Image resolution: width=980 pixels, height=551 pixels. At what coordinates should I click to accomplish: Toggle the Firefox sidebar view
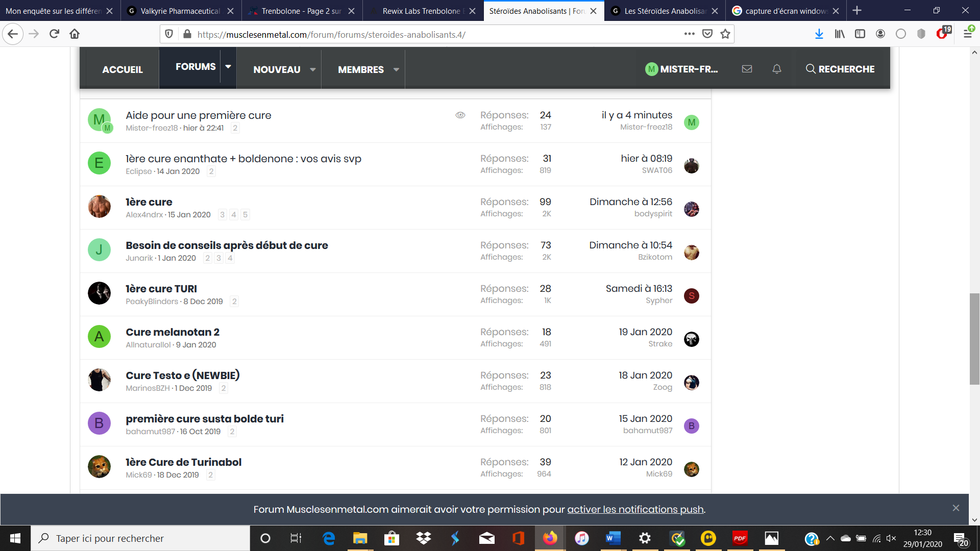860,34
